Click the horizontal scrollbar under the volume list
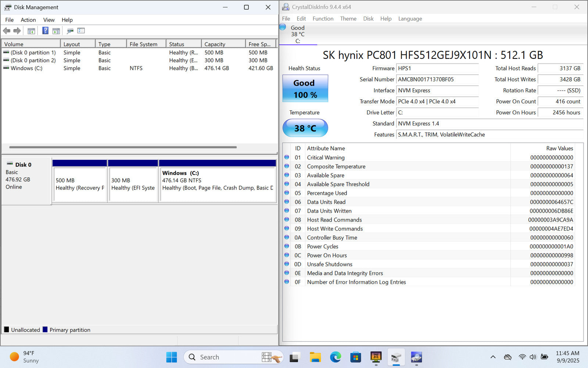Image resolution: width=588 pixels, height=368 pixels. tap(123, 147)
